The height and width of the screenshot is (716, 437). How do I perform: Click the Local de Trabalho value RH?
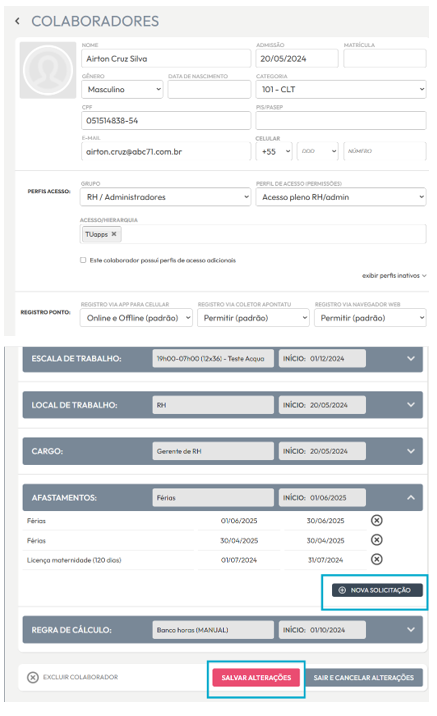coord(213,405)
